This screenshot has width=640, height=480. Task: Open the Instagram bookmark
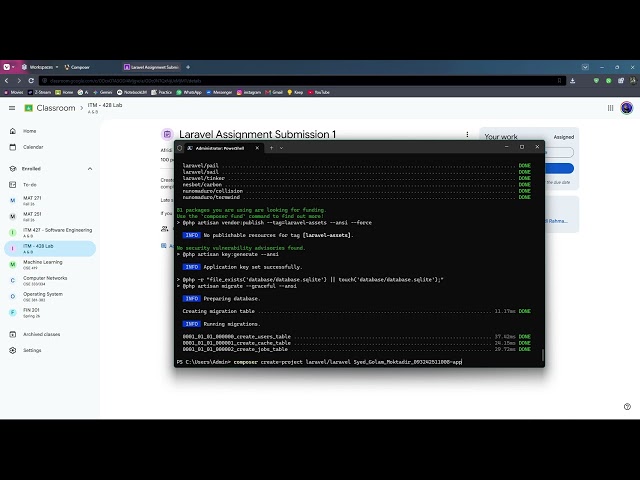click(249, 92)
